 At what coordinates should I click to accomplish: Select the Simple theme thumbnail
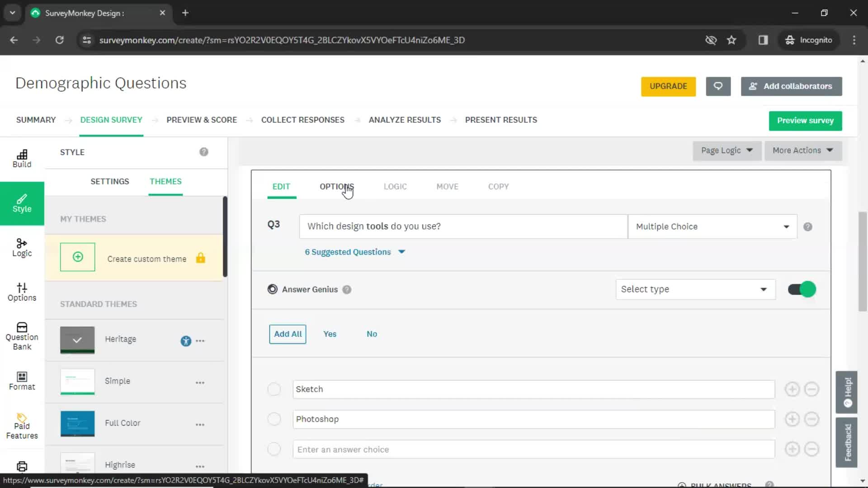point(77,381)
